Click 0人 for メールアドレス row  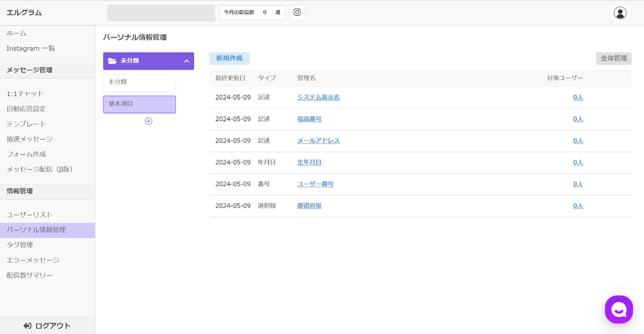578,141
